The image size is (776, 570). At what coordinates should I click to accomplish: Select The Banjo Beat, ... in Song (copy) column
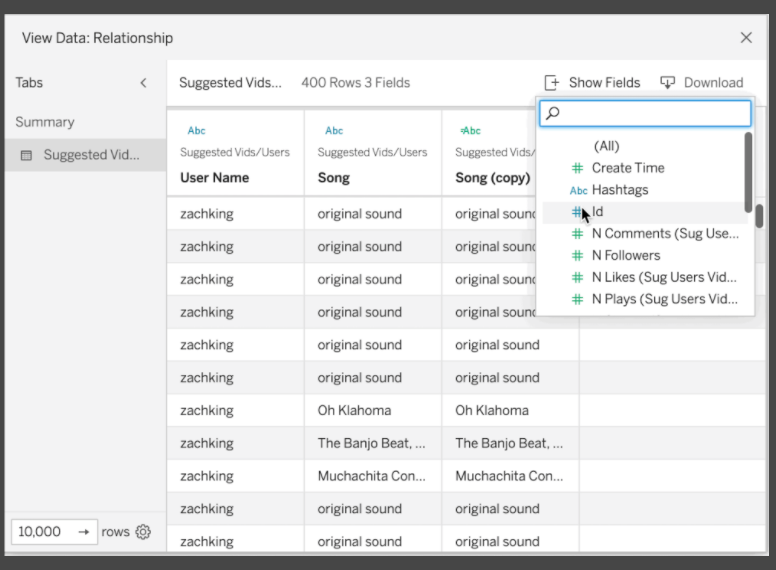tap(509, 443)
